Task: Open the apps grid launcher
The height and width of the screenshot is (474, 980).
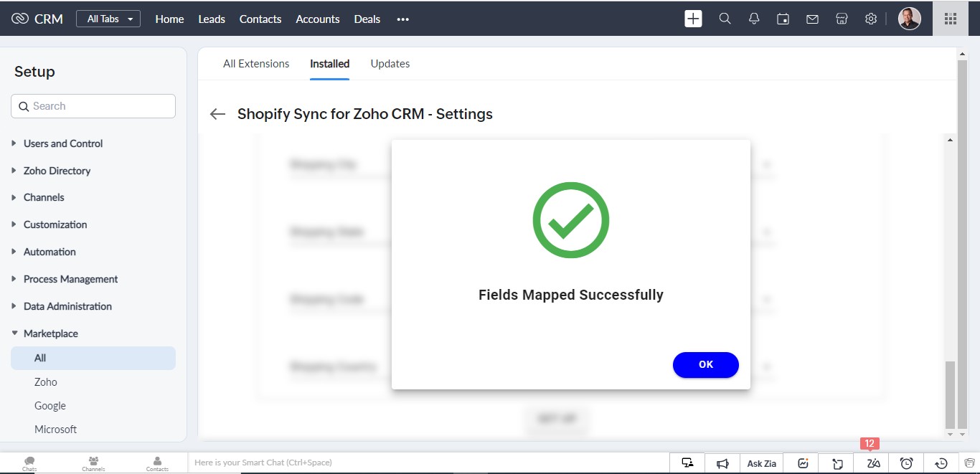Action: tap(951, 19)
